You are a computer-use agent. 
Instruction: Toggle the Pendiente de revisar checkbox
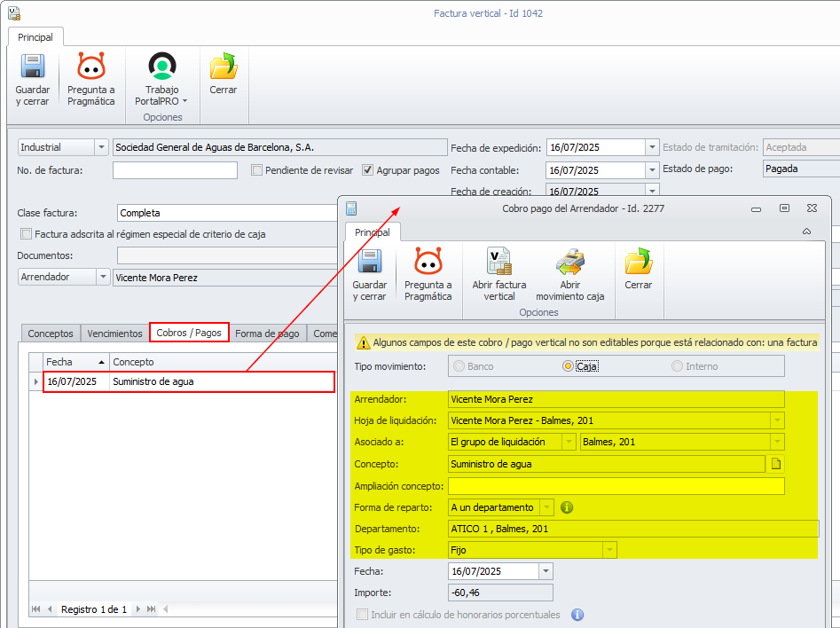(257, 170)
